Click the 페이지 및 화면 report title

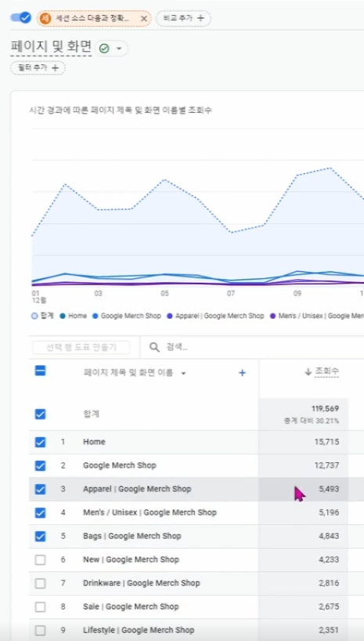[51, 48]
